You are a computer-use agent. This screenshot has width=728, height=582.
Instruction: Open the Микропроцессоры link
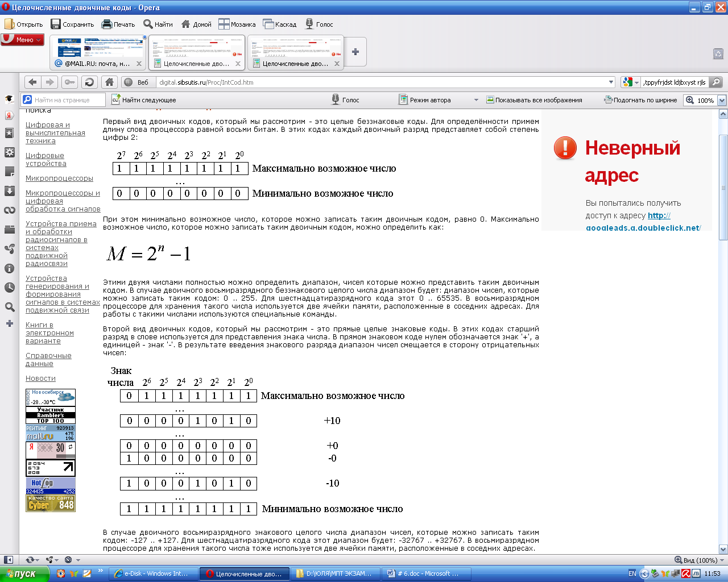point(59,178)
